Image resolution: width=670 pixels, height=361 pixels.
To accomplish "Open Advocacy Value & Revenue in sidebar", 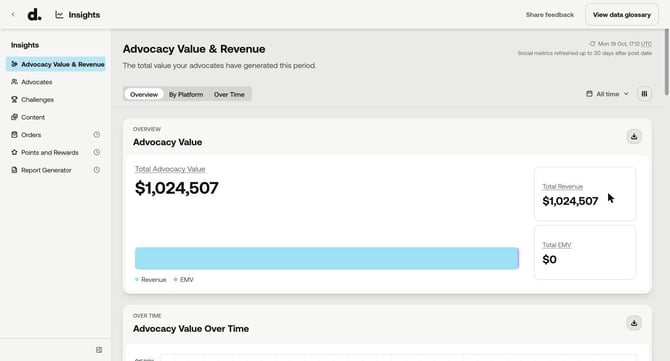I will tap(56, 64).
